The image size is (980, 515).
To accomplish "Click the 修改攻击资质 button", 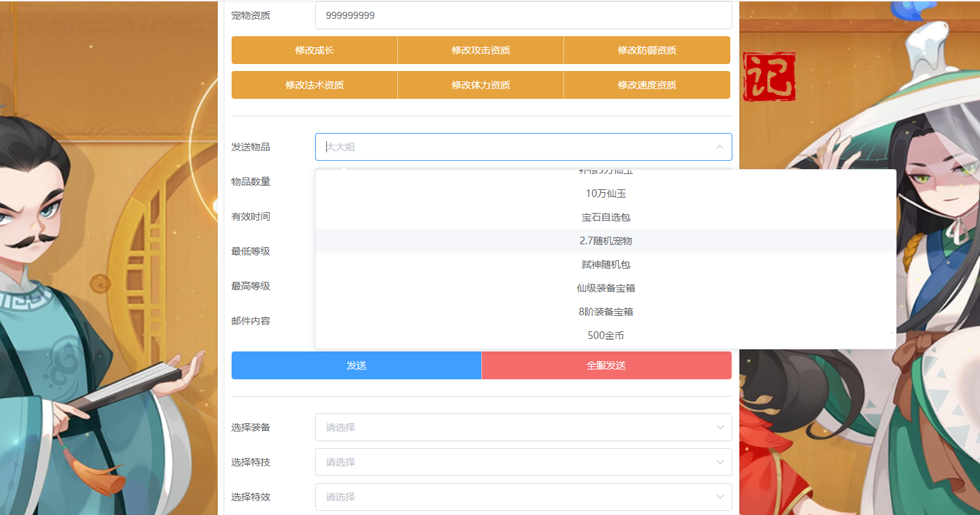I will pyautogui.click(x=481, y=50).
